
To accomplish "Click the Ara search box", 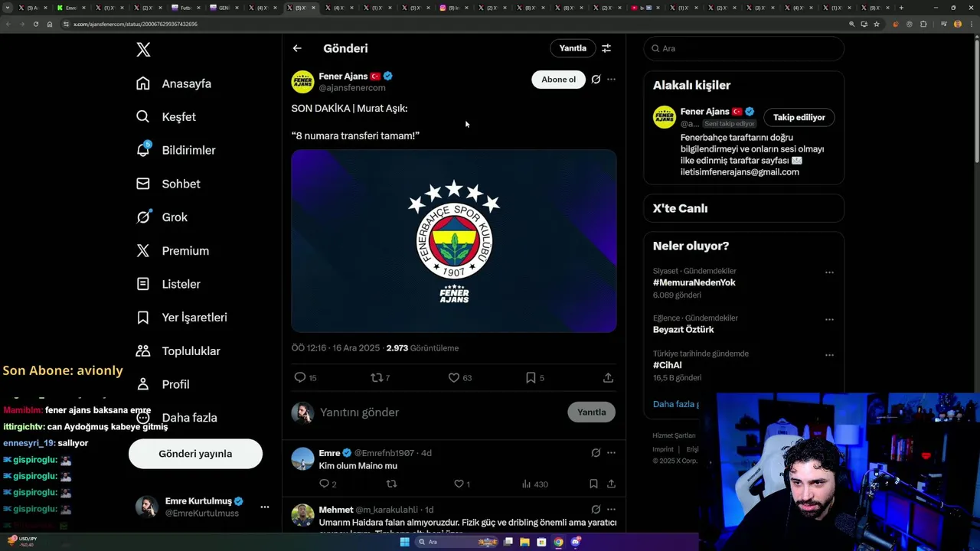I will coord(743,48).
